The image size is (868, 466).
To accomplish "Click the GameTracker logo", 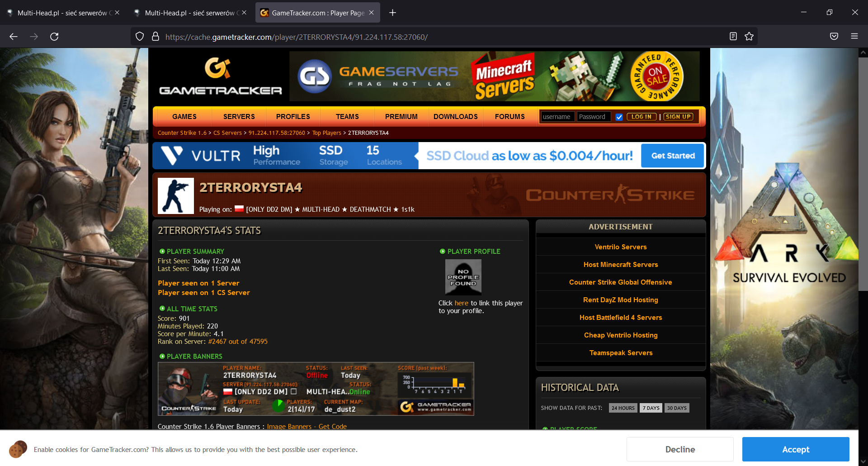I will (220, 76).
